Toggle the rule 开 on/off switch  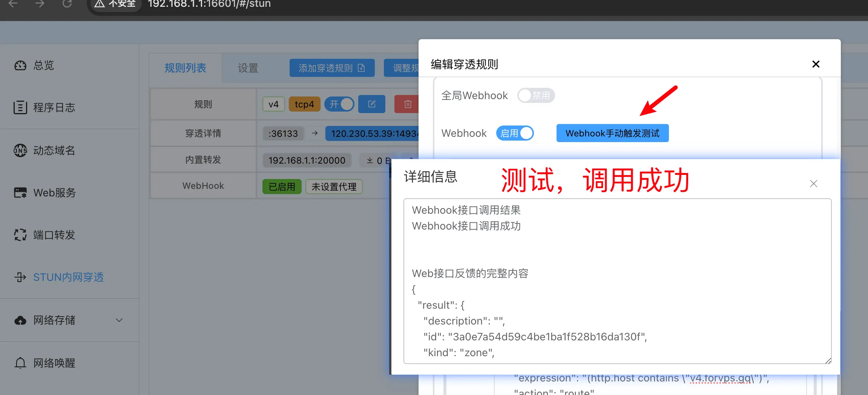[339, 104]
